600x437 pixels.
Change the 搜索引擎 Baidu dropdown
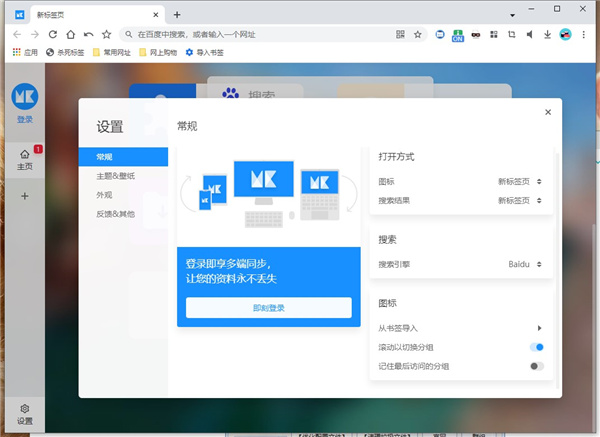coord(524,264)
